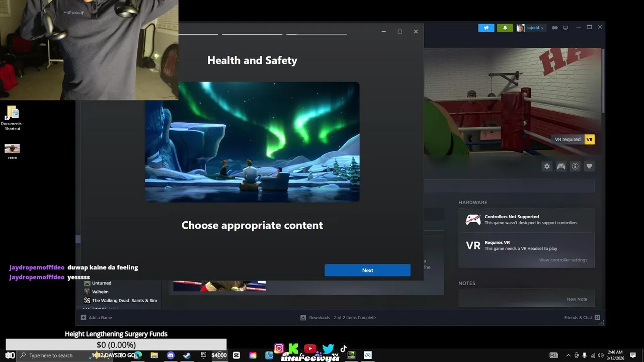Viewport: 644px width, 362px height.
Task: Click the Steam library scrollbar
Action: pos(602,80)
